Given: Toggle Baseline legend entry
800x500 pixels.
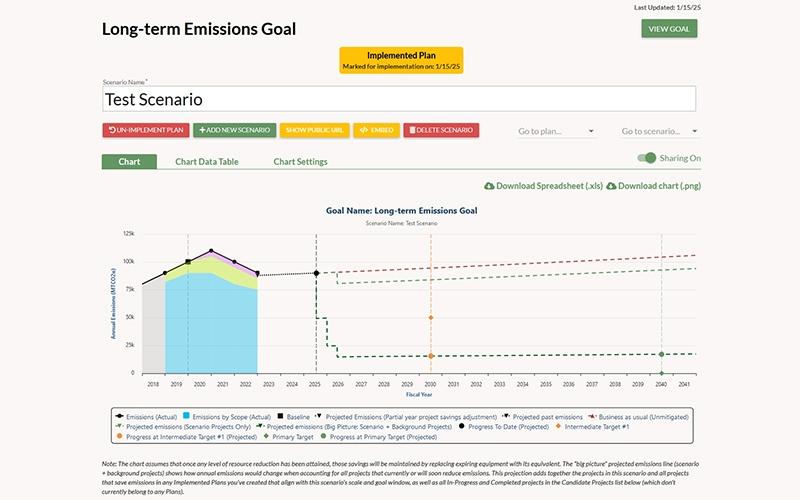Looking at the screenshot, I should coord(294,417).
